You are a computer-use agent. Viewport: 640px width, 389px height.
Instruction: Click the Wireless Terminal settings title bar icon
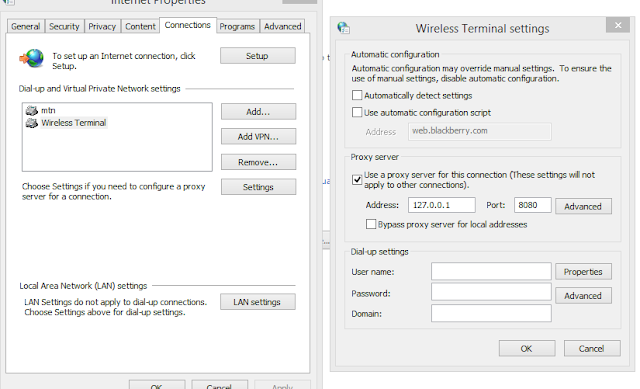point(343,28)
